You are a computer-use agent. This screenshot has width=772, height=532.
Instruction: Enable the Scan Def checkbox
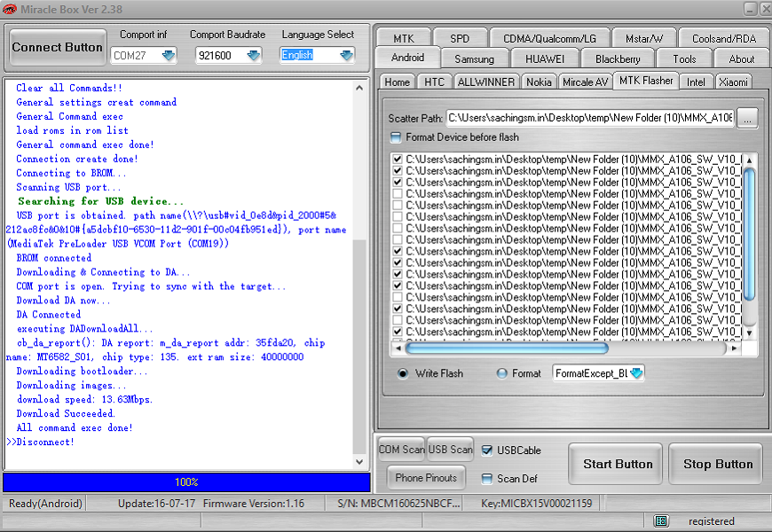486,479
